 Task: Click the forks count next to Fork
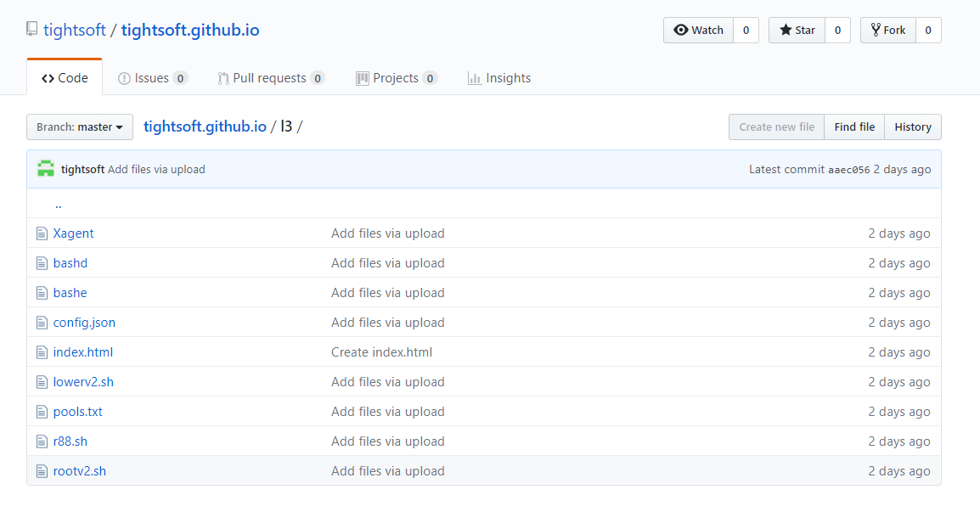928,30
